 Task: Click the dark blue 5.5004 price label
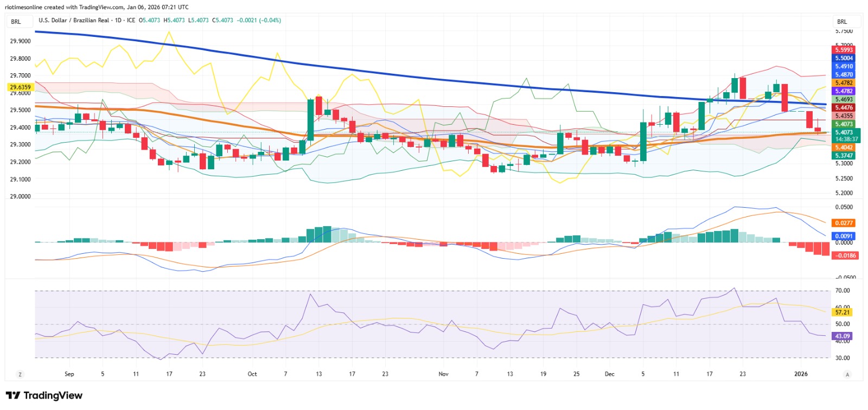coord(844,58)
